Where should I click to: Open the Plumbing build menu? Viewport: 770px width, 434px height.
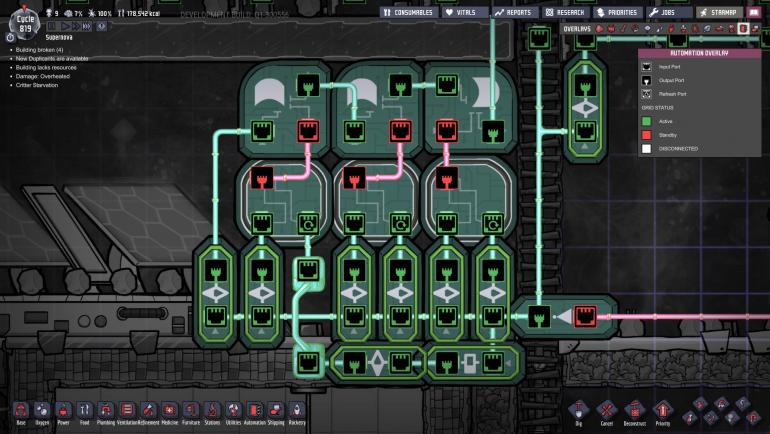coord(106,411)
